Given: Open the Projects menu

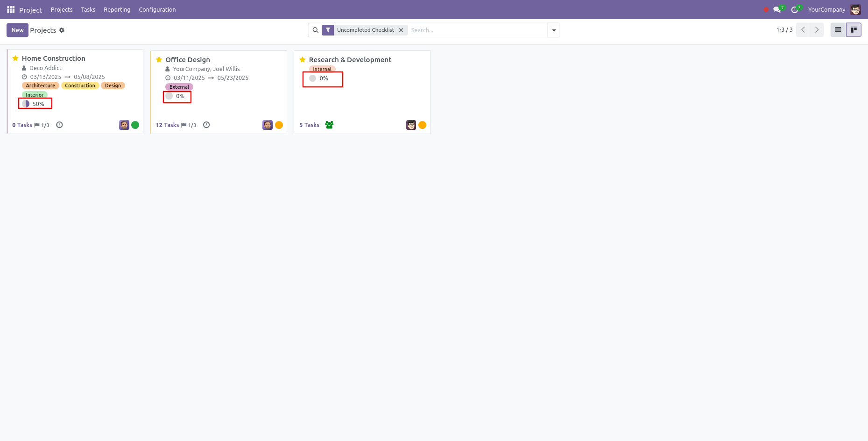Looking at the screenshot, I should (x=62, y=9).
